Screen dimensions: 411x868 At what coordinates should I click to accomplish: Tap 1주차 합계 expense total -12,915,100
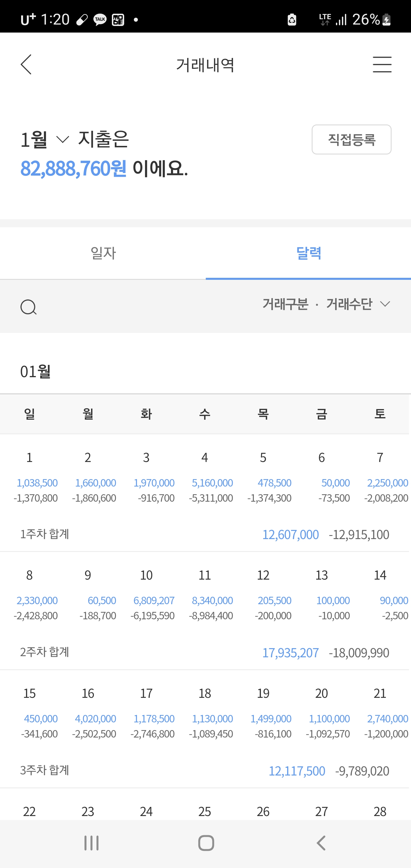[x=359, y=535]
